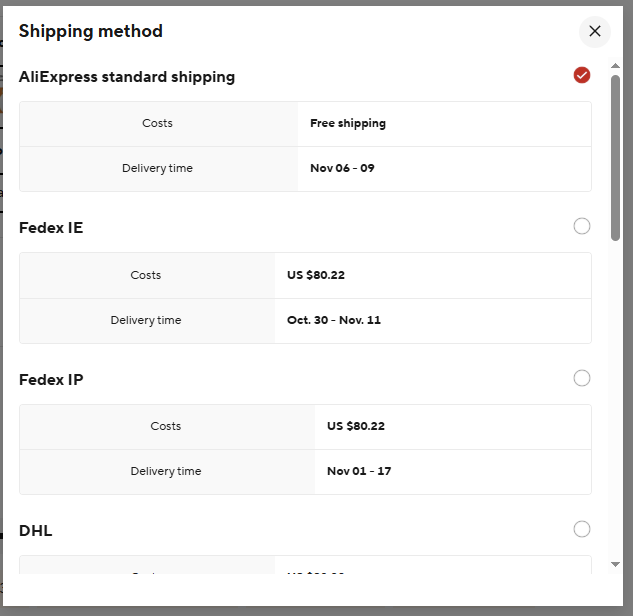The height and width of the screenshot is (616, 633).
Task: Click the scrollbar down arrow
Action: pos(616,565)
